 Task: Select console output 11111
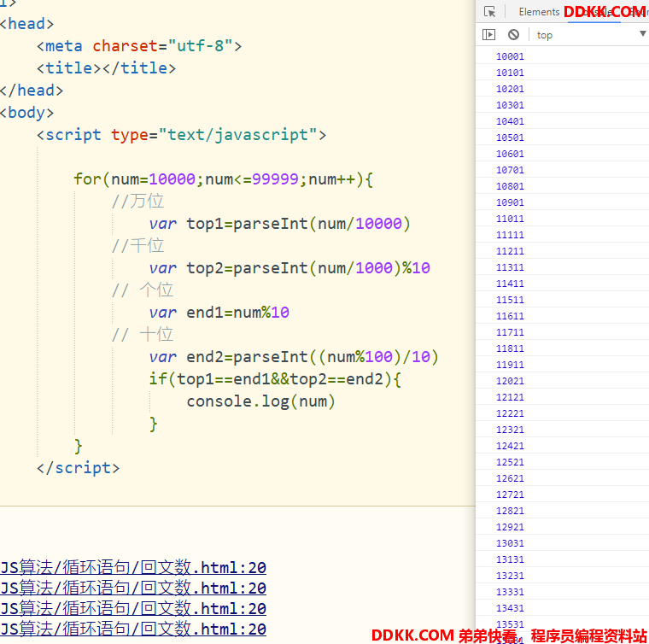[510, 235]
